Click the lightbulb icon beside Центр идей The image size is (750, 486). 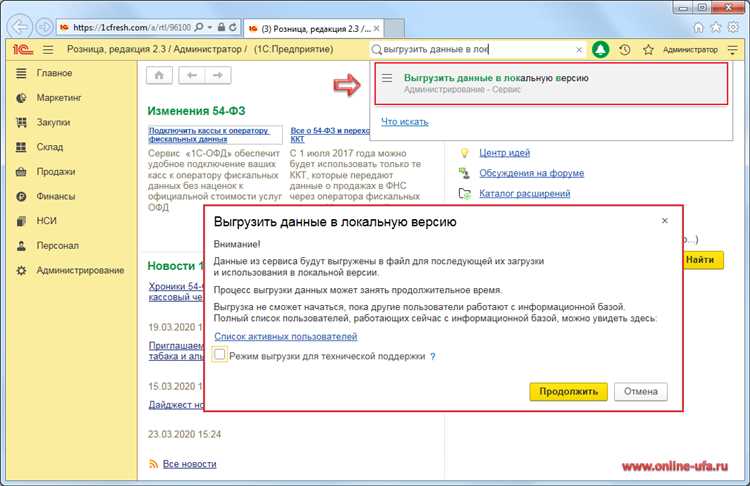[x=464, y=153]
